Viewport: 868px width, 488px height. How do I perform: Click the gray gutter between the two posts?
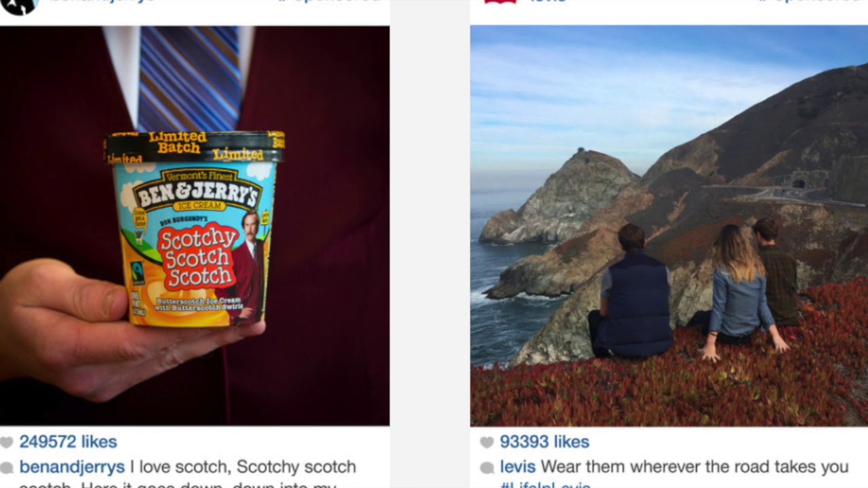point(429,244)
